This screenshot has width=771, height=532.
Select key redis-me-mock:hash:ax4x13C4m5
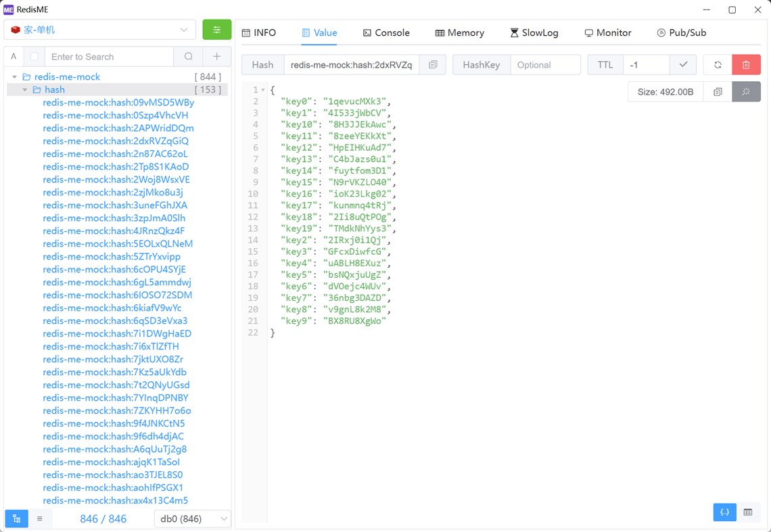point(116,500)
